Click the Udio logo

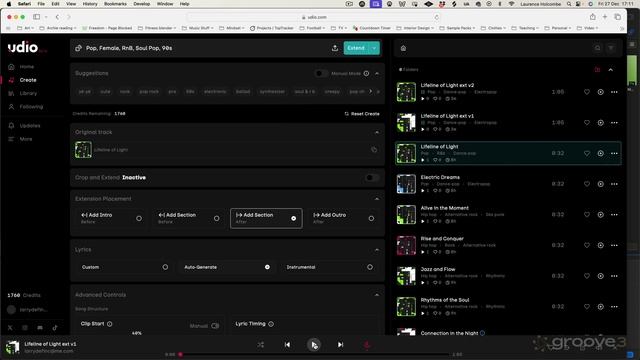pos(23,47)
